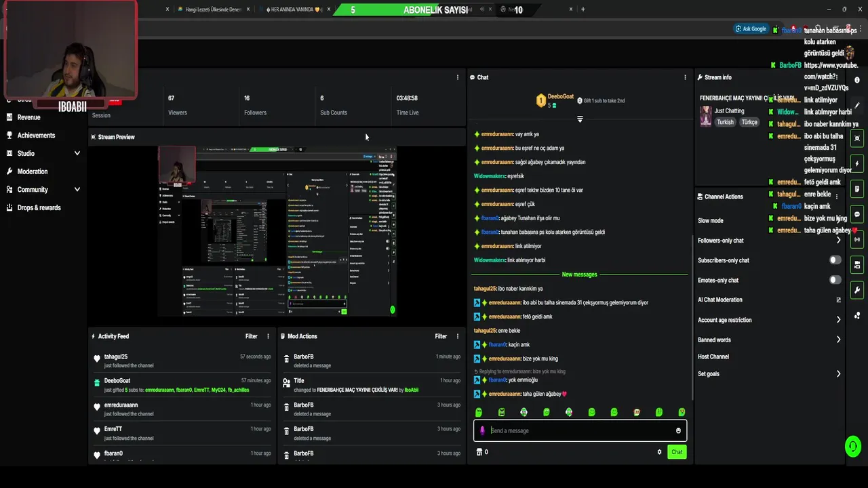Open the Chat panel three-dot menu

(x=685, y=77)
